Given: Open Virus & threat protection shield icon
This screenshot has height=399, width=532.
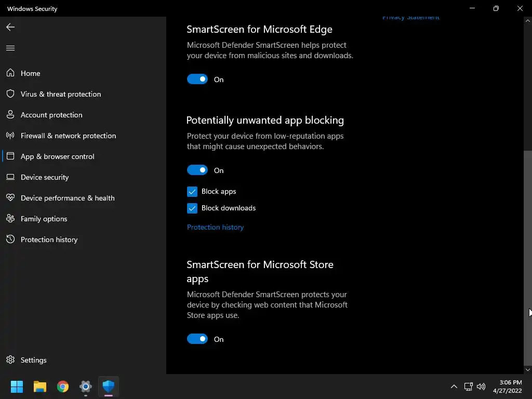Looking at the screenshot, I should click(10, 94).
